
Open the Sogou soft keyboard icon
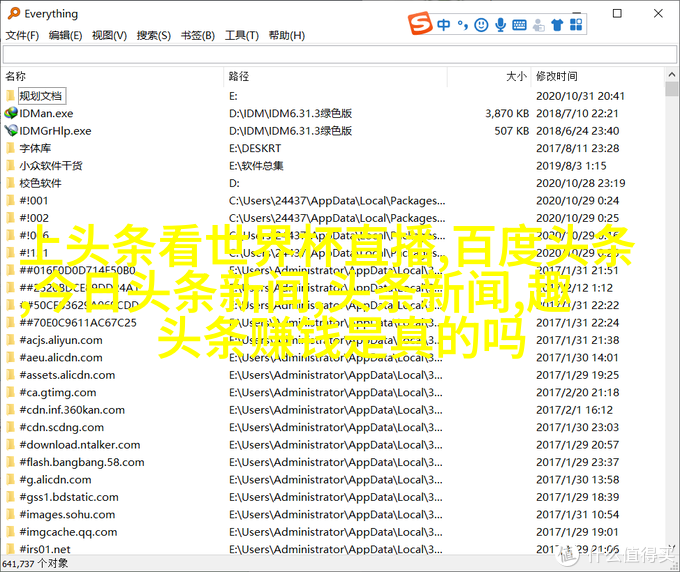point(520,23)
